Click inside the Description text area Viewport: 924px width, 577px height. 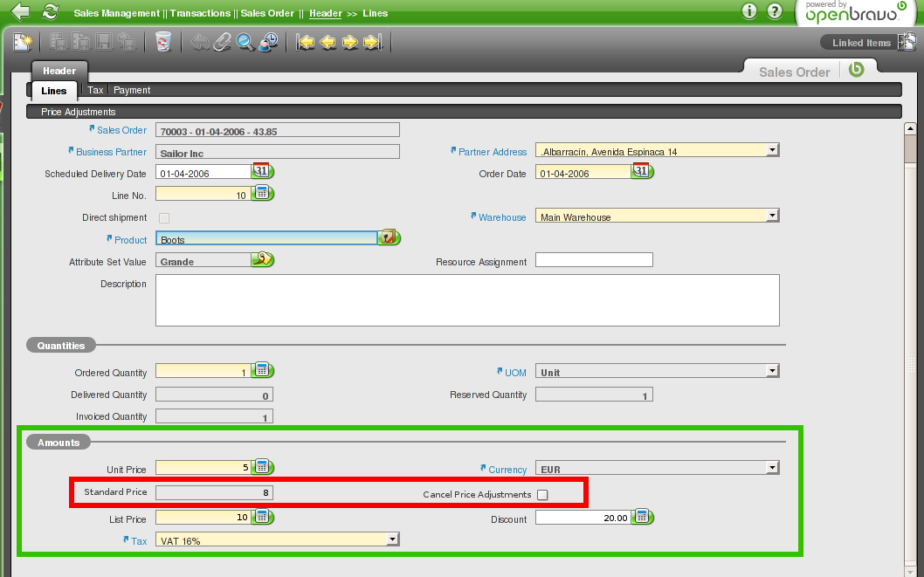pos(466,299)
